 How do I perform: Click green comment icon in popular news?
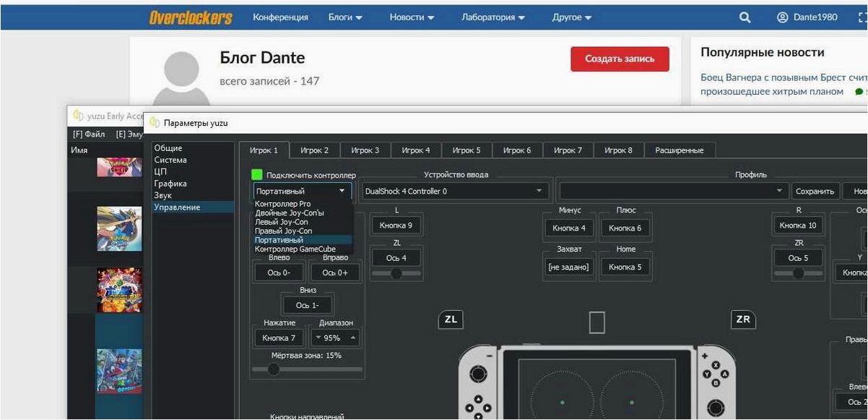(858, 92)
